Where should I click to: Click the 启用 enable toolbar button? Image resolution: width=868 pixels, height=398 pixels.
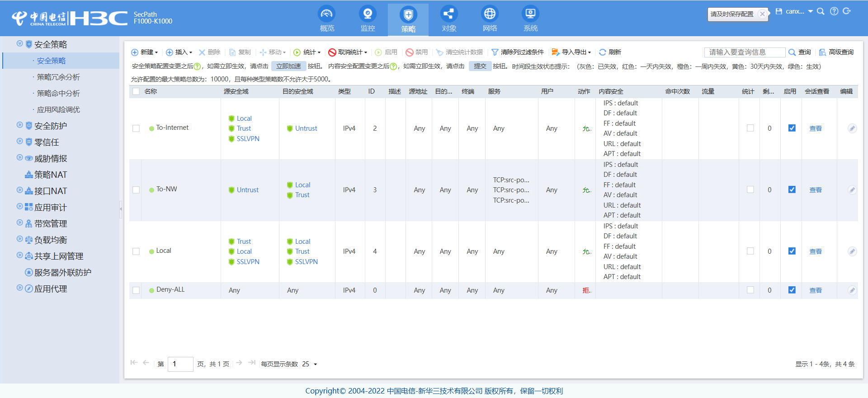click(386, 52)
